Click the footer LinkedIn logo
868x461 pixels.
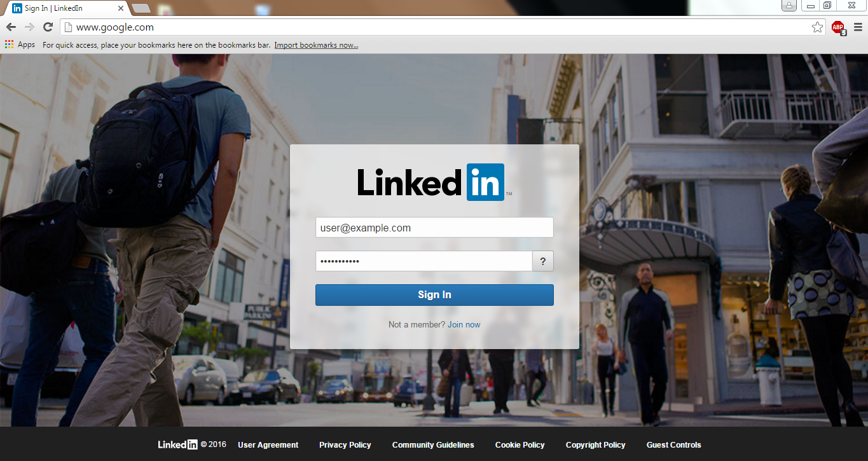tap(177, 444)
